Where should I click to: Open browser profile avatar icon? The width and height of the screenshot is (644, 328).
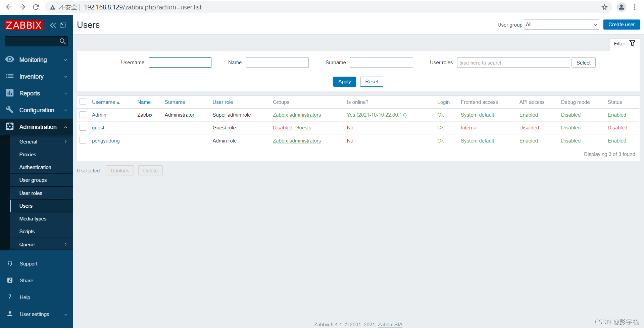pyautogui.click(x=621, y=7)
